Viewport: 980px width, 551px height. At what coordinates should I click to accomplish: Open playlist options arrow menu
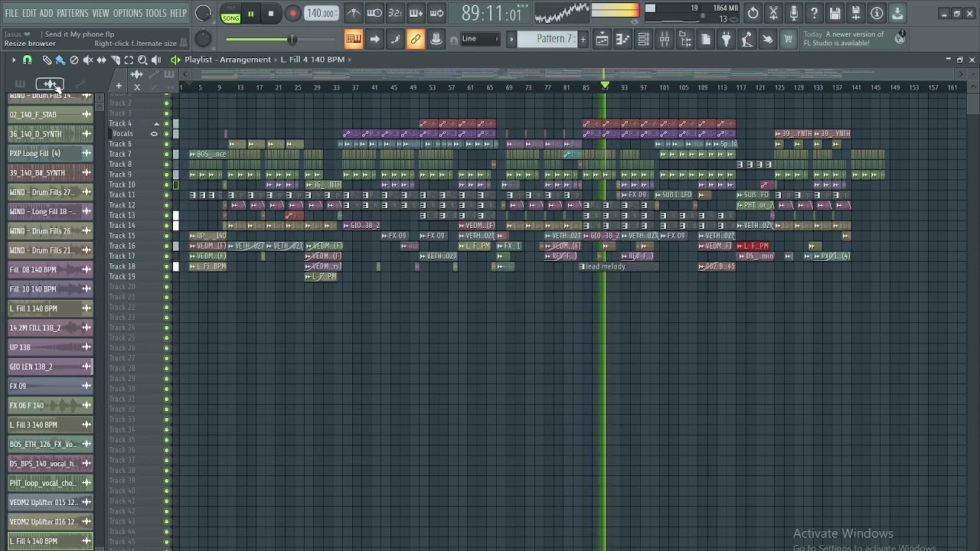[x=13, y=60]
